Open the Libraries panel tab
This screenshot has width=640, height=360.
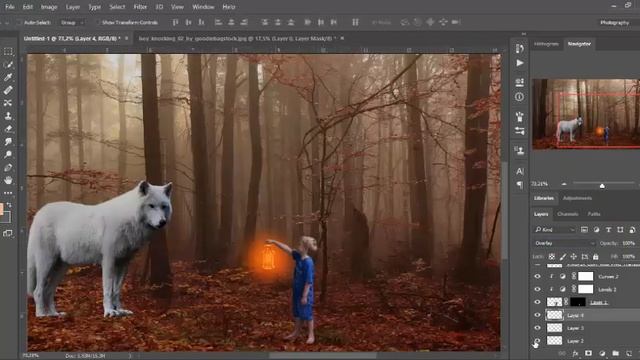pyautogui.click(x=544, y=198)
